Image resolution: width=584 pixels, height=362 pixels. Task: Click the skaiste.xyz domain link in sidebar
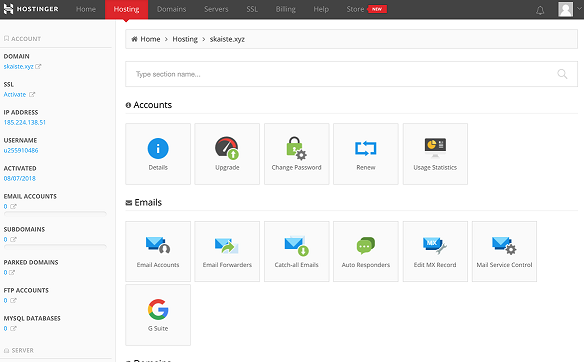tap(19, 67)
